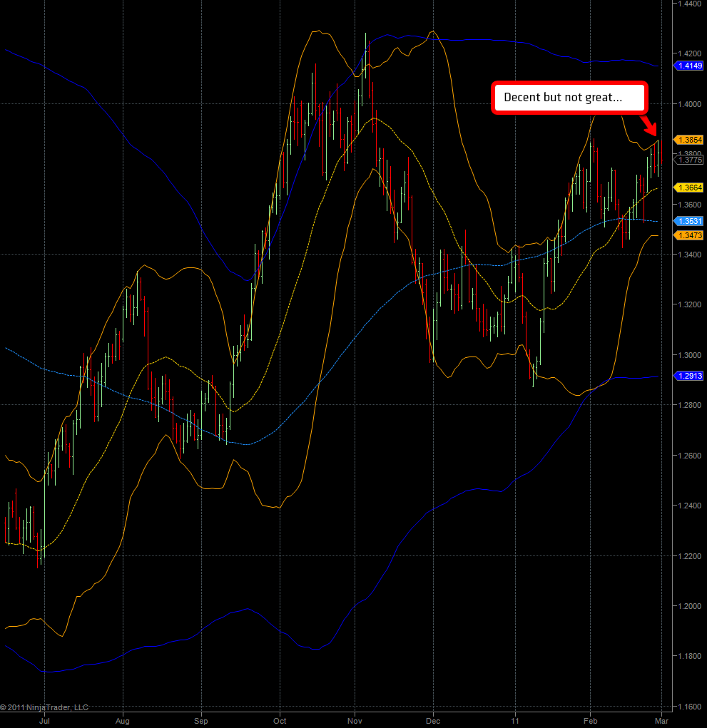Click the 1.4400 price axis label
Viewport: 707px width, 728px height.
(x=689, y=4)
